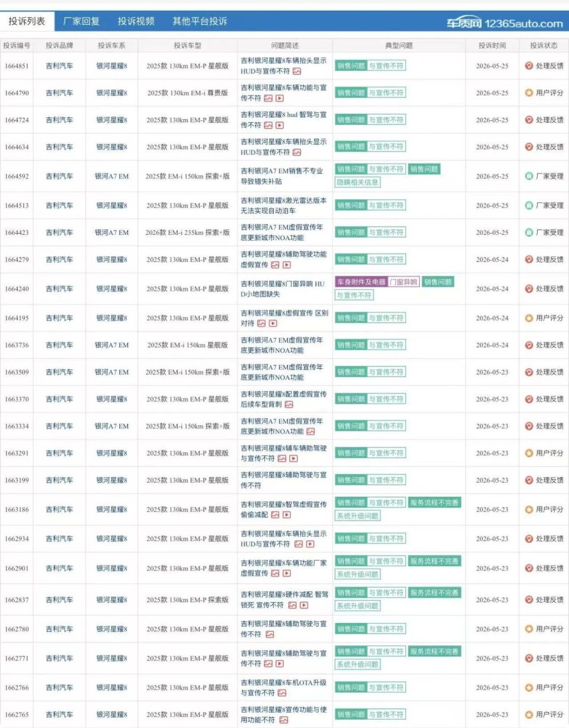
Task: Open image icon for complaint 1662837
Action: point(292,605)
